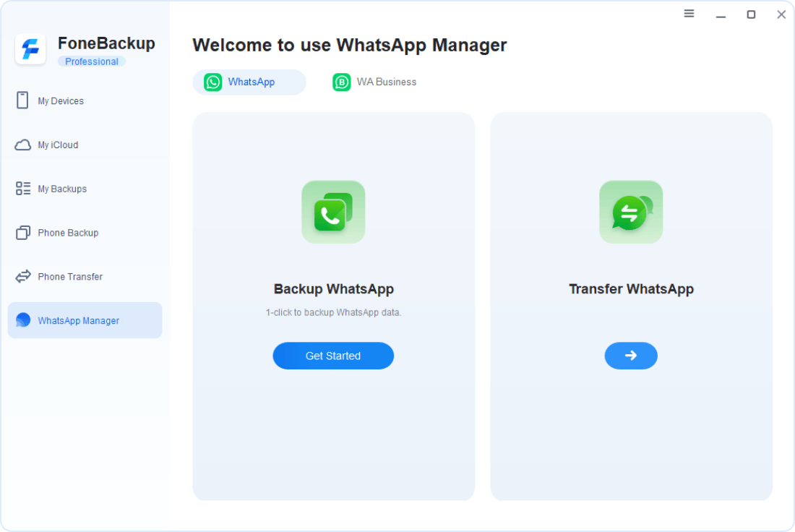
Task: Open My iCloud in the sidebar
Action: point(85,145)
